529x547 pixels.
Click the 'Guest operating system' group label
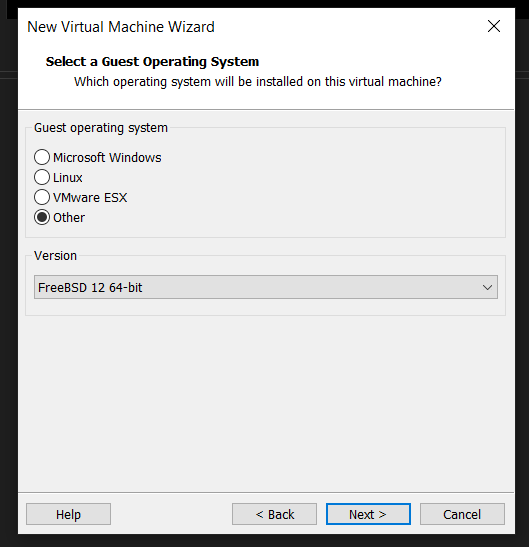click(x=101, y=128)
